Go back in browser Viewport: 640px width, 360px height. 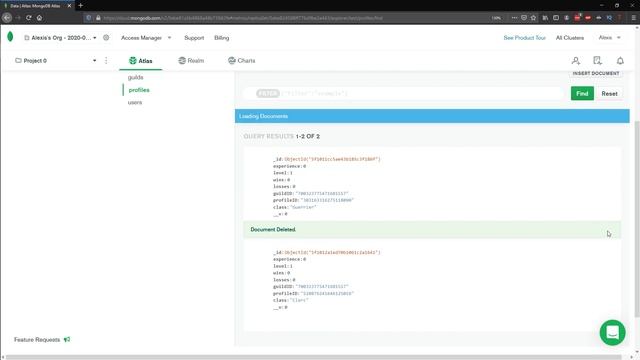7,18
